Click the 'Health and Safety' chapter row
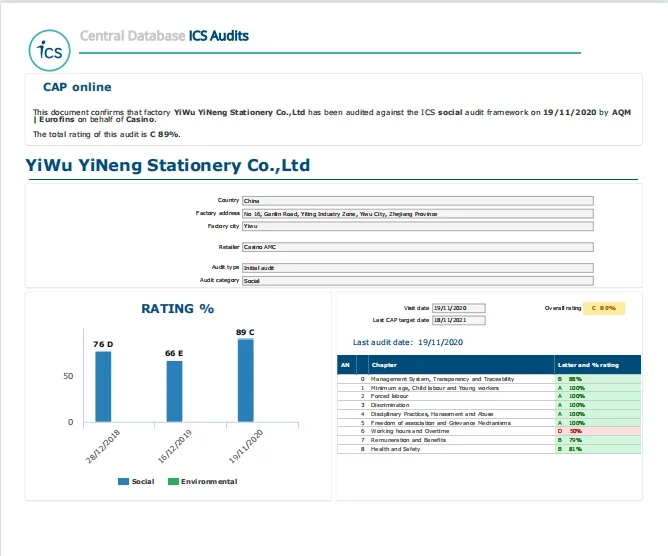 [489, 449]
